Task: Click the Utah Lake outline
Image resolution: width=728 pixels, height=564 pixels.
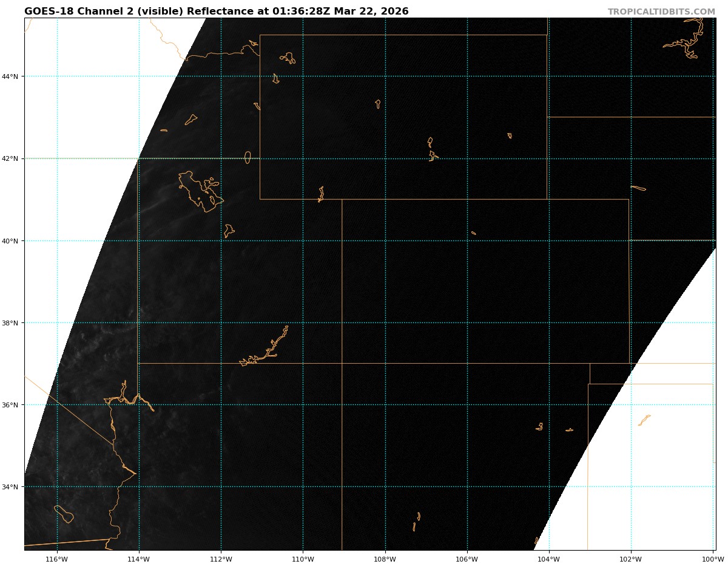Action: click(229, 231)
